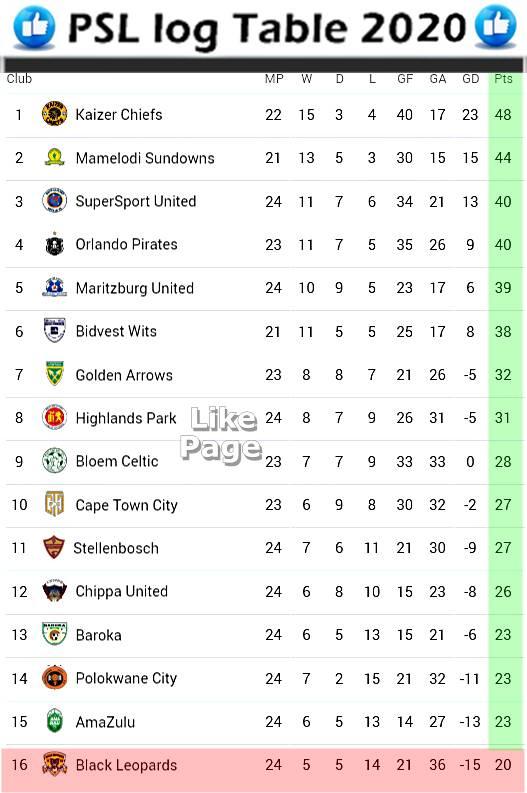Open the Highlands Park team name
The width and height of the screenshot is (527, 793).
[125, 418]
